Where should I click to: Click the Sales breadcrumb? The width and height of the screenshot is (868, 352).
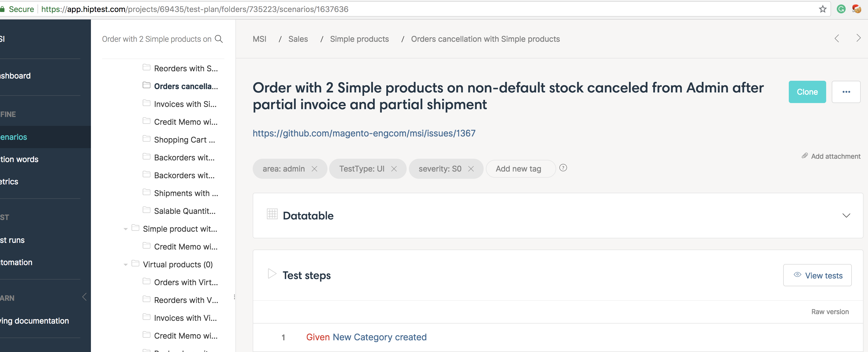point(298,39)
